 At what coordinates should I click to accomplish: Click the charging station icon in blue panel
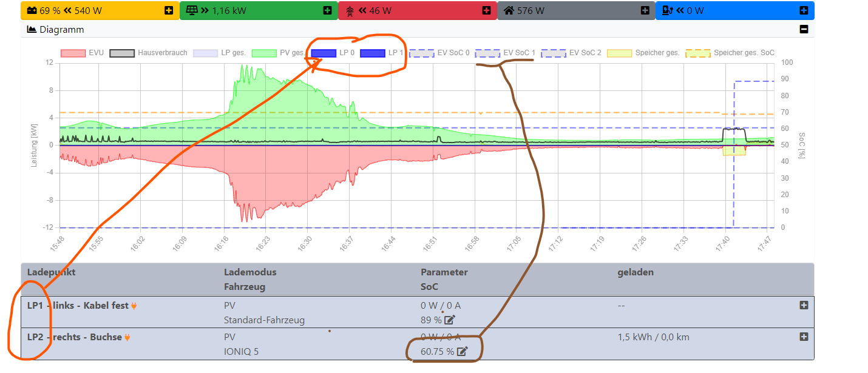tap(666, 10)
